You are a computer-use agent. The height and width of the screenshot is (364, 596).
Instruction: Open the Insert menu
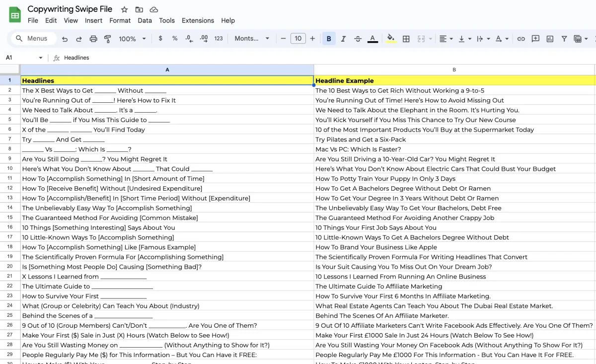pyautogui.click(x=93, y=20)
